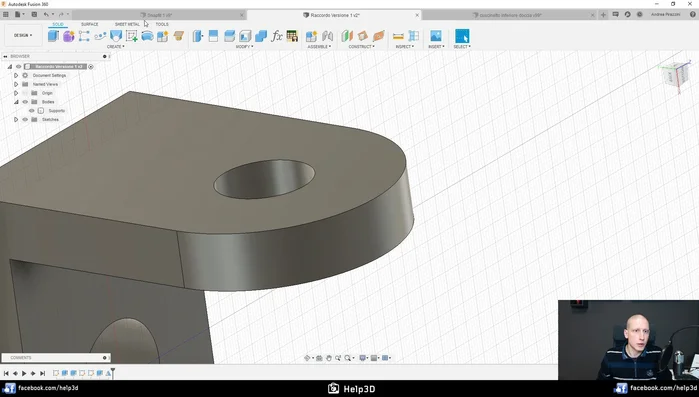Expand the Comments panel with its dot
This screenshot has width=699, height=397.
coord(105,358)
